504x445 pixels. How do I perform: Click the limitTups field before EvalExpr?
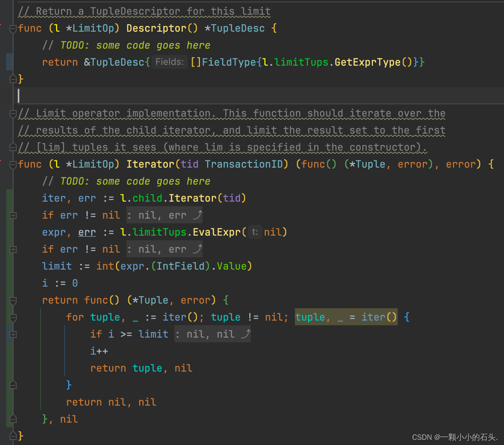tap(159, 232)
